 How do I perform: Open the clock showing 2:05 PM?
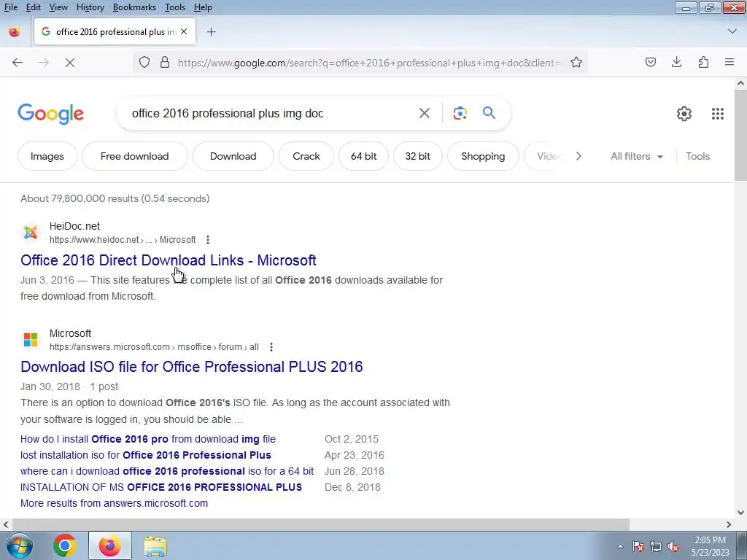point(710,546)
